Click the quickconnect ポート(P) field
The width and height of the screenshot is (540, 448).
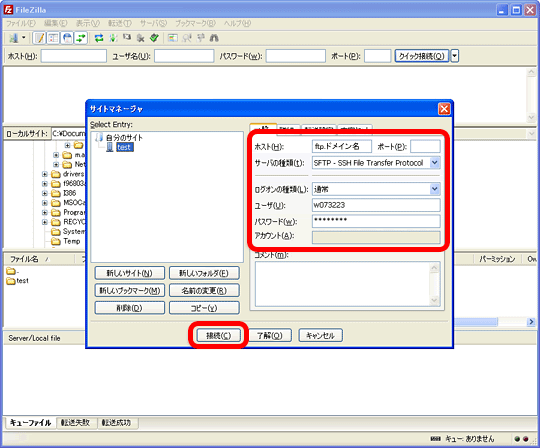377,56
